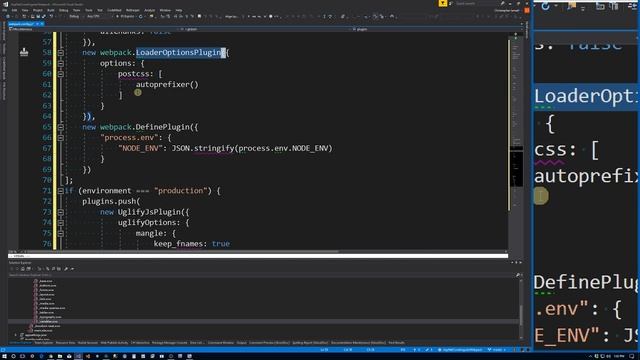
Task: Click the Solution Explorer Properties wrench icon
Action: [66, 269]
